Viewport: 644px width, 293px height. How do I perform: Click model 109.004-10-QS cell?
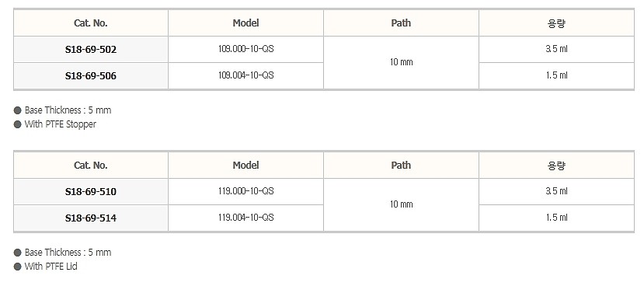[246, 75]
